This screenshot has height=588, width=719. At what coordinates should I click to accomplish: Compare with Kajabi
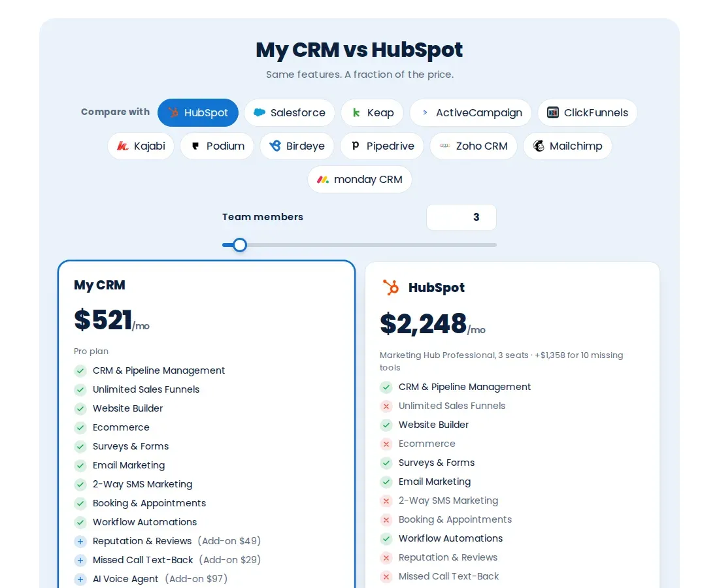point(141,146)
